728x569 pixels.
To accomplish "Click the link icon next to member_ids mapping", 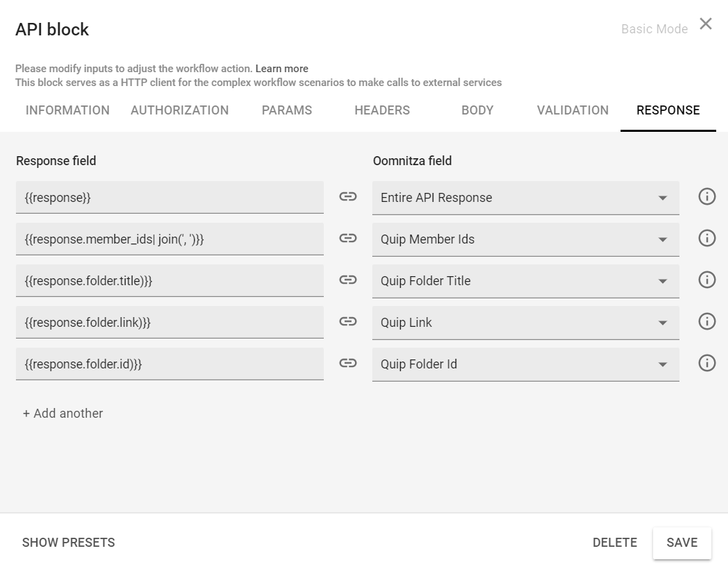I will pos(347,239).
